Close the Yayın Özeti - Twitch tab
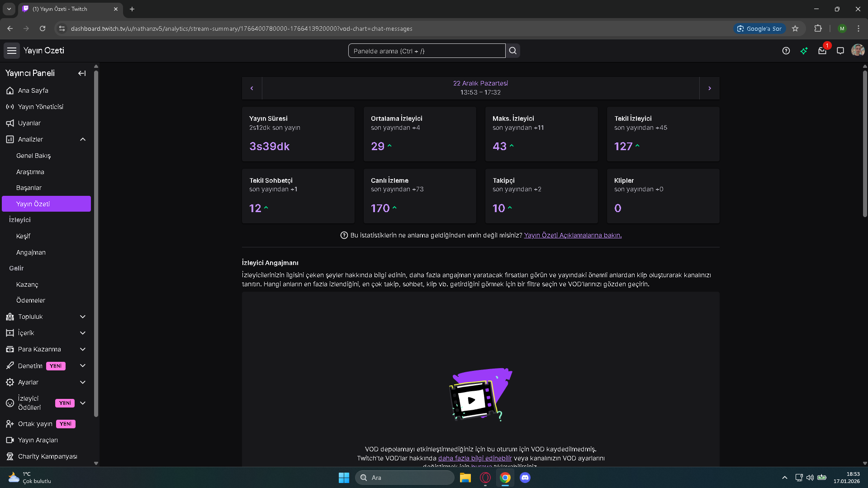The width and height of the screenshot is (868, 488). coord(116,9)
